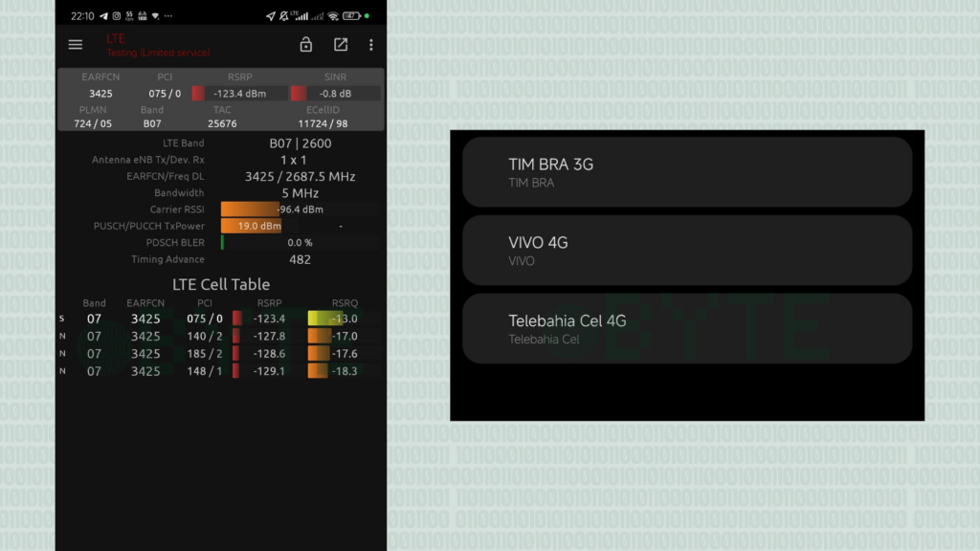Select neighbor cell row PCI 140 / 2
This screenshot has width=980, height=551.
click(221, 336)
